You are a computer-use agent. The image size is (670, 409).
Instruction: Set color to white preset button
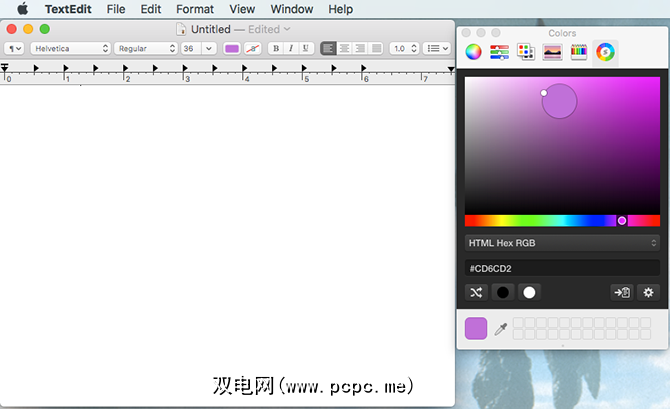(x=529, y=292)
